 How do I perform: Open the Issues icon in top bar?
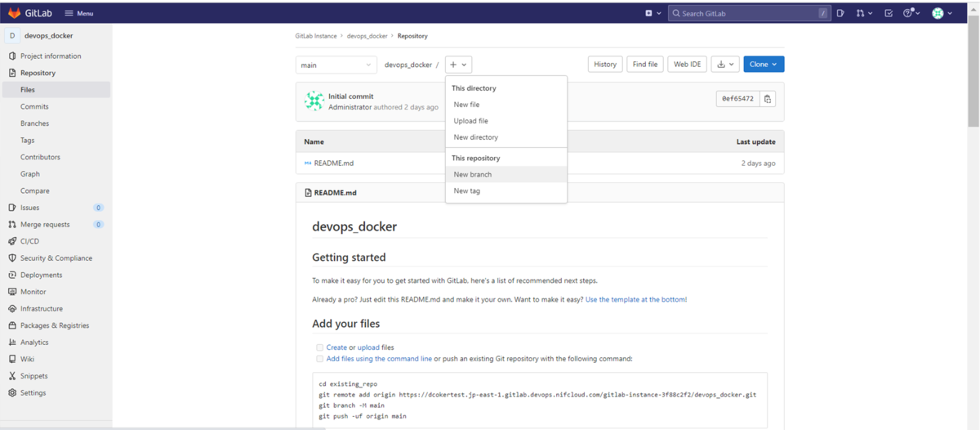point(840,13)
